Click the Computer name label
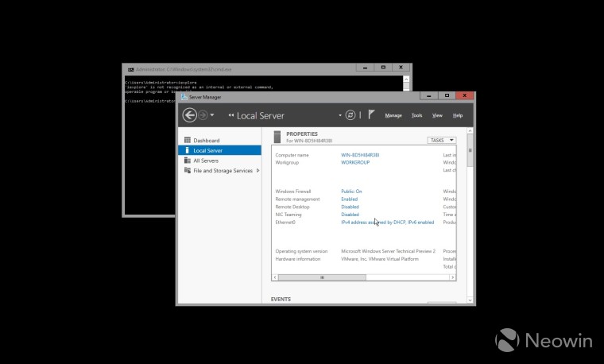604x364 pixels. point(292,155)
